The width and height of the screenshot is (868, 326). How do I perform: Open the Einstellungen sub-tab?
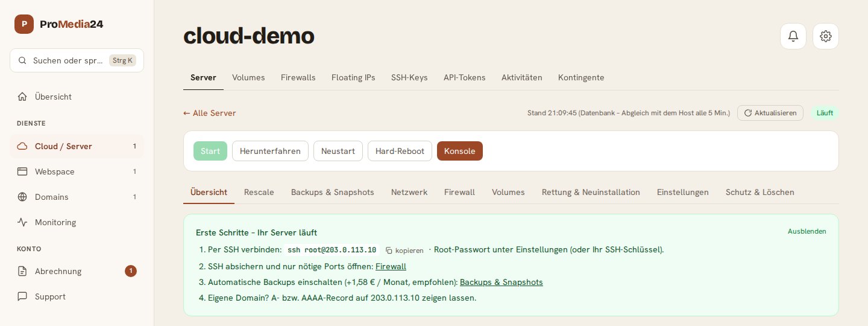pos(683,192)
